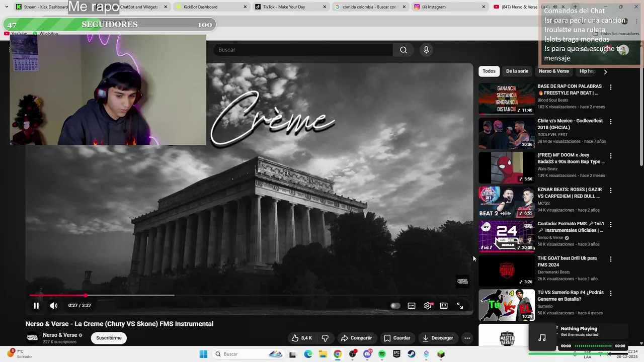Select the Todos filter chip
The image size is (644, 362).
pos(489,71)
